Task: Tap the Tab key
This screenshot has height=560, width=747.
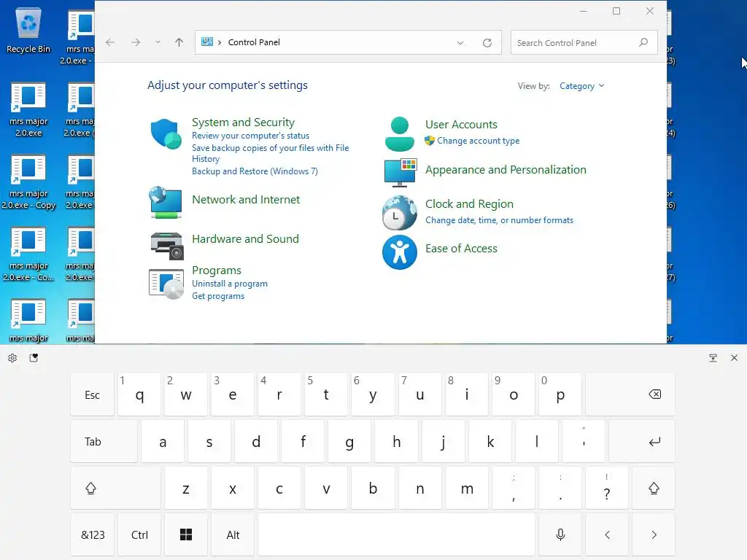Action: point(104,441)
